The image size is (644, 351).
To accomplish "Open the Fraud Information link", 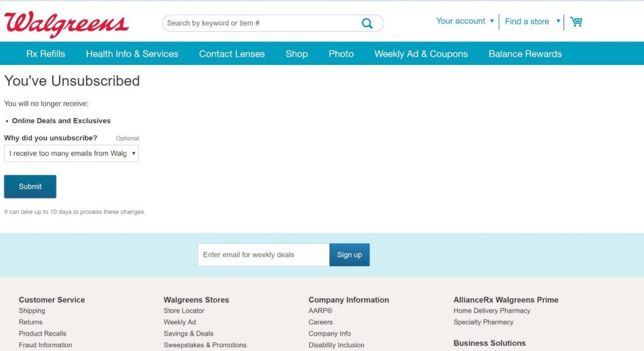I will (45, 345).
